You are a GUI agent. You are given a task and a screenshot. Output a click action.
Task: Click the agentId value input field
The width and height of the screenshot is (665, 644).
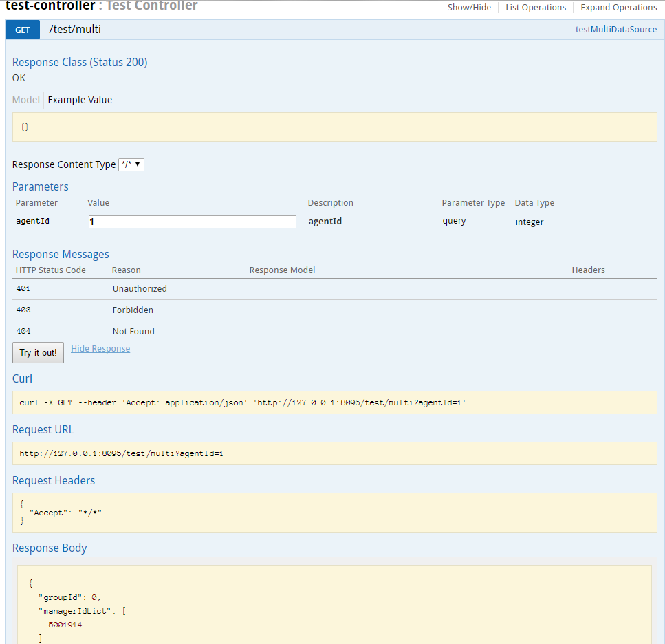pyautogui.click(x=192, y=222)
